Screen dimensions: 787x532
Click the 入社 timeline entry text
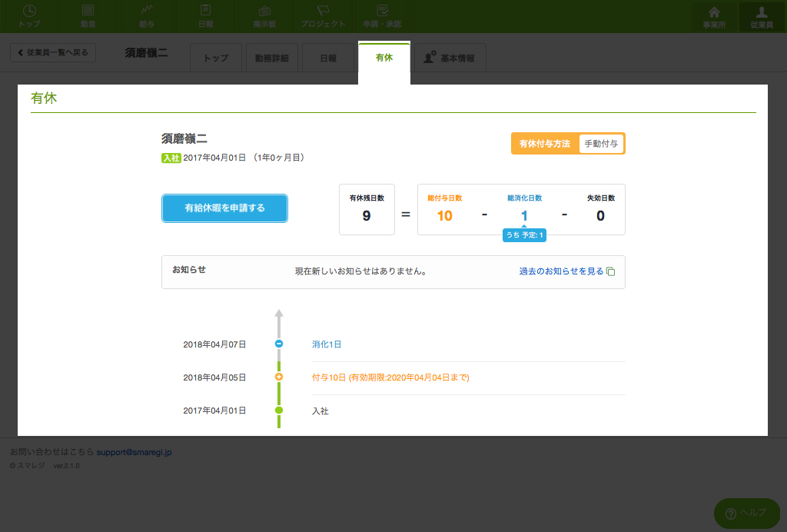click(320, 411)
